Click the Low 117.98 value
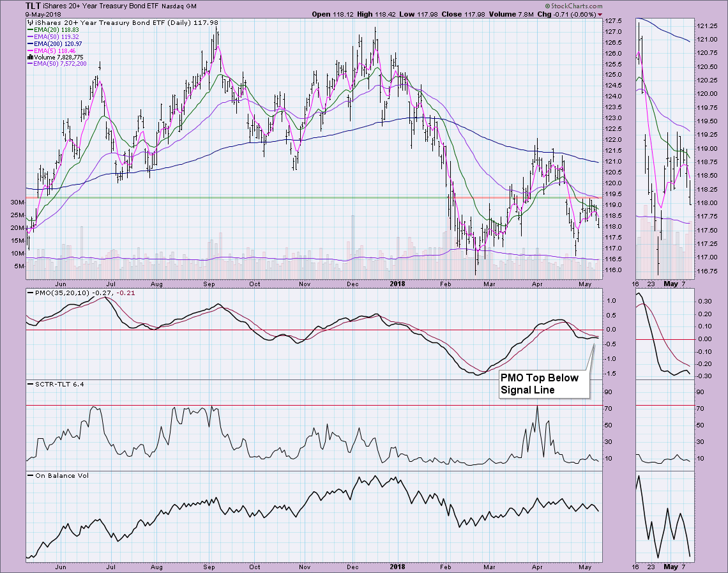 [418, 15]
